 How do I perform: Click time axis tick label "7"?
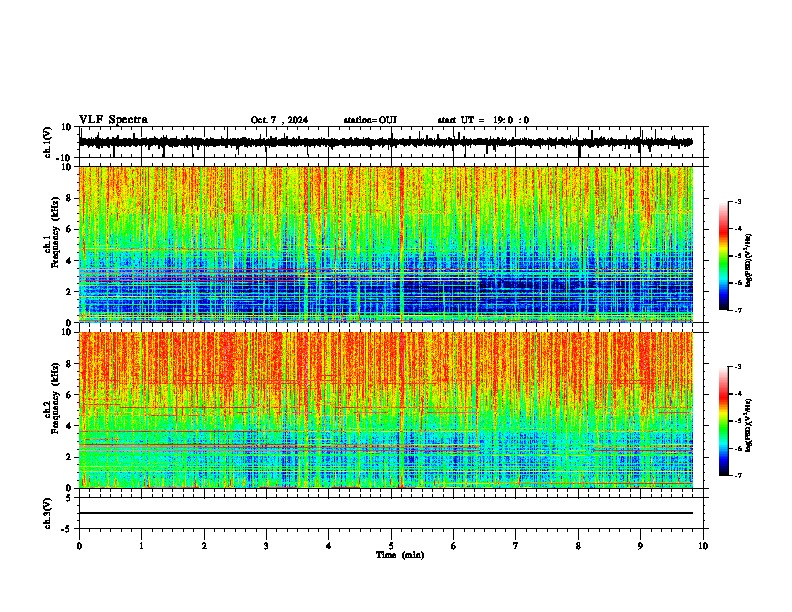[516, 546]
